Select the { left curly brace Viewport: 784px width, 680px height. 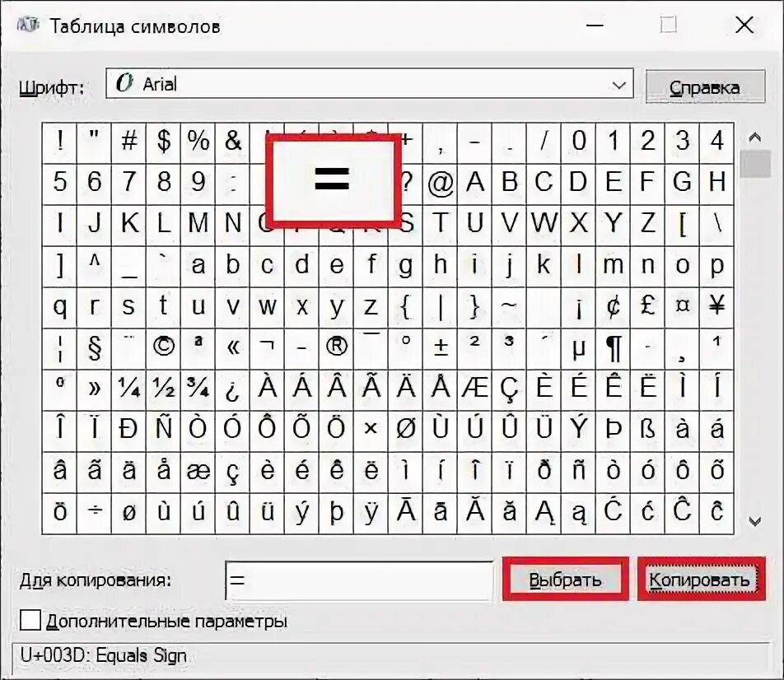405,308
